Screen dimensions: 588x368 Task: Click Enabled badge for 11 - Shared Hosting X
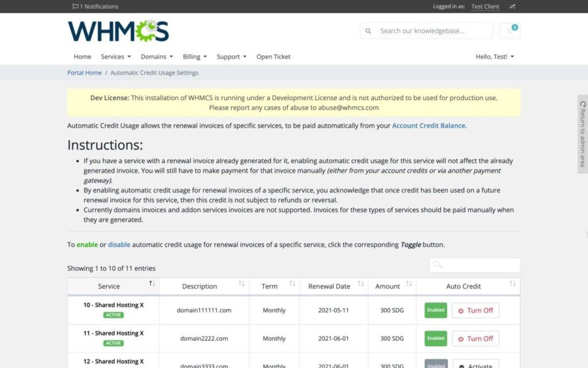[436, 338]
